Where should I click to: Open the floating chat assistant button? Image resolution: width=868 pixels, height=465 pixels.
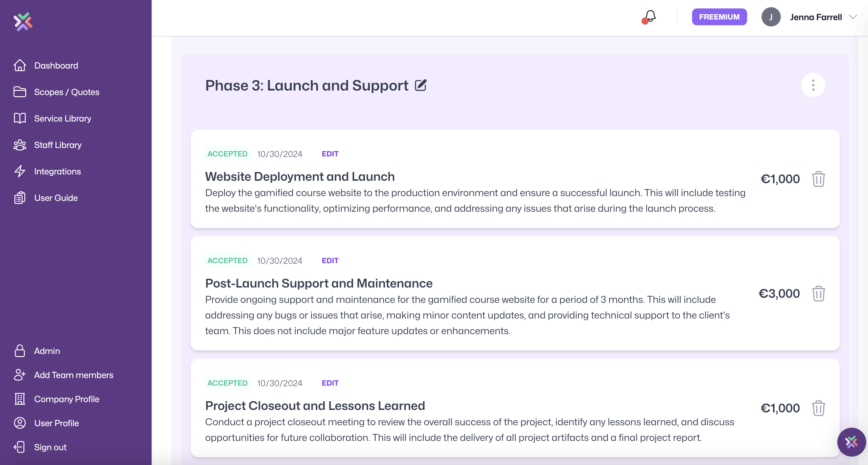tap(851, 442)
